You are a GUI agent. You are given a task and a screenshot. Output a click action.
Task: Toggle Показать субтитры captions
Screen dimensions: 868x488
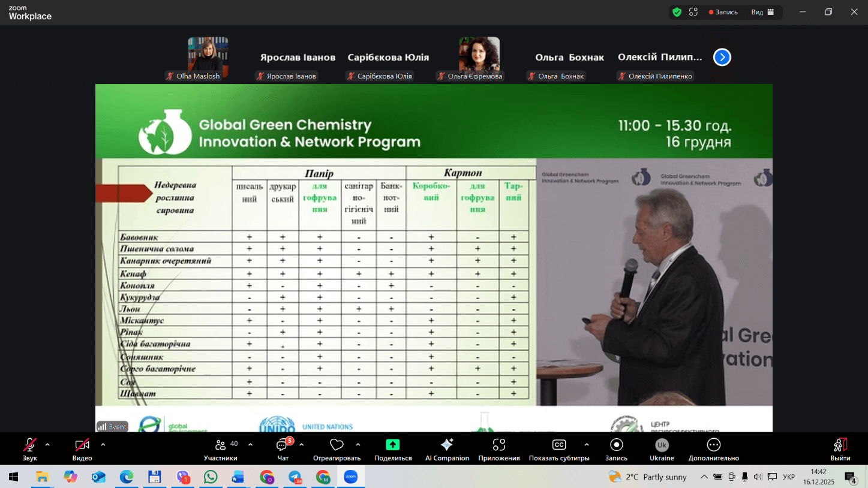click(x=558, y=445)
